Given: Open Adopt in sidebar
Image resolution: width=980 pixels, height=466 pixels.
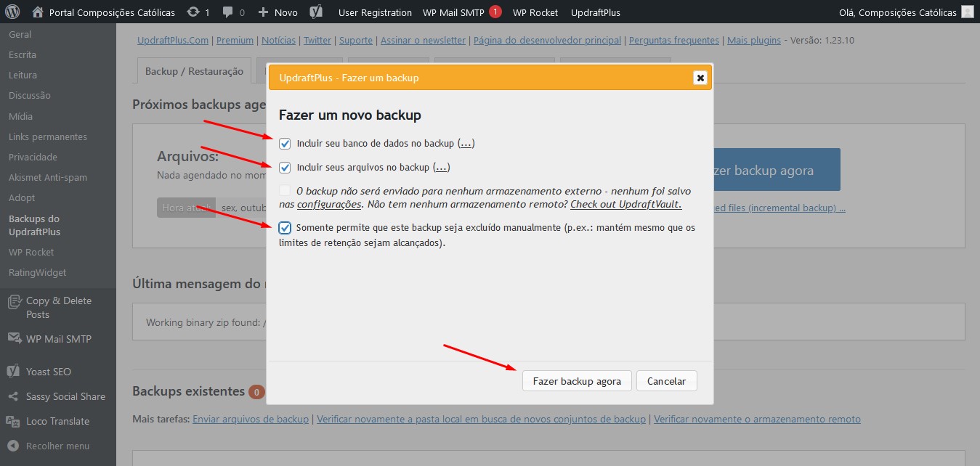Looking at the screenshot, I should [22, 197].
